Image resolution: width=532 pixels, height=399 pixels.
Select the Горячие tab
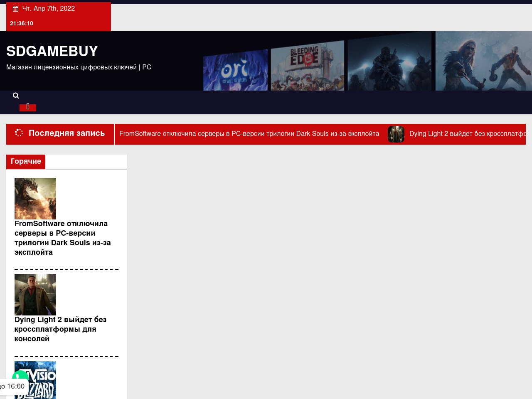(26, 162)
